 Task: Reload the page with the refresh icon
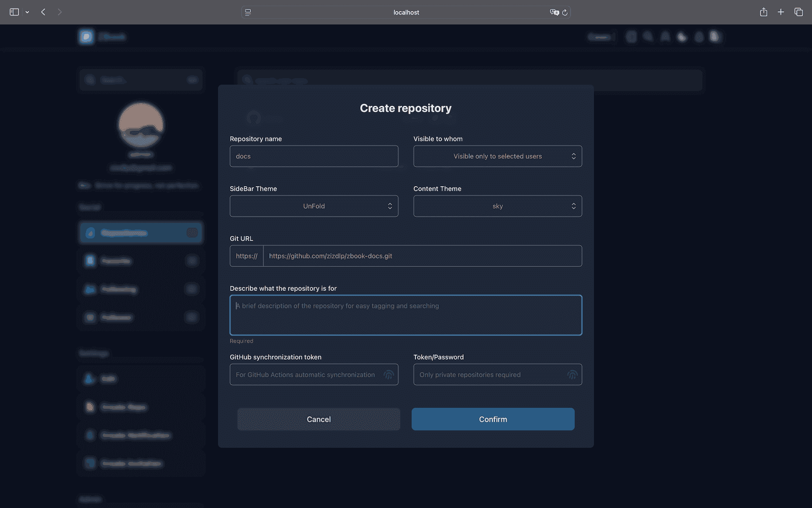coord(565,12)
